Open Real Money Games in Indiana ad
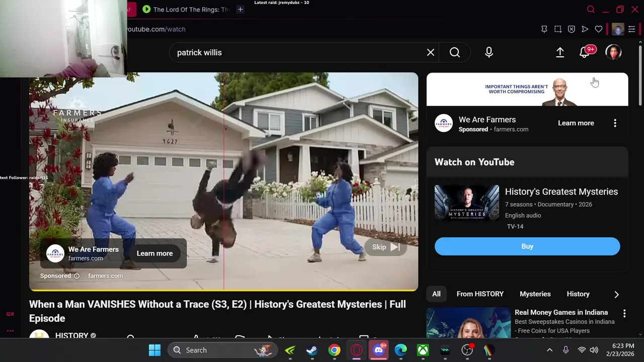The image size is (644, 362). pyautogui.click(x=561, y=312)
